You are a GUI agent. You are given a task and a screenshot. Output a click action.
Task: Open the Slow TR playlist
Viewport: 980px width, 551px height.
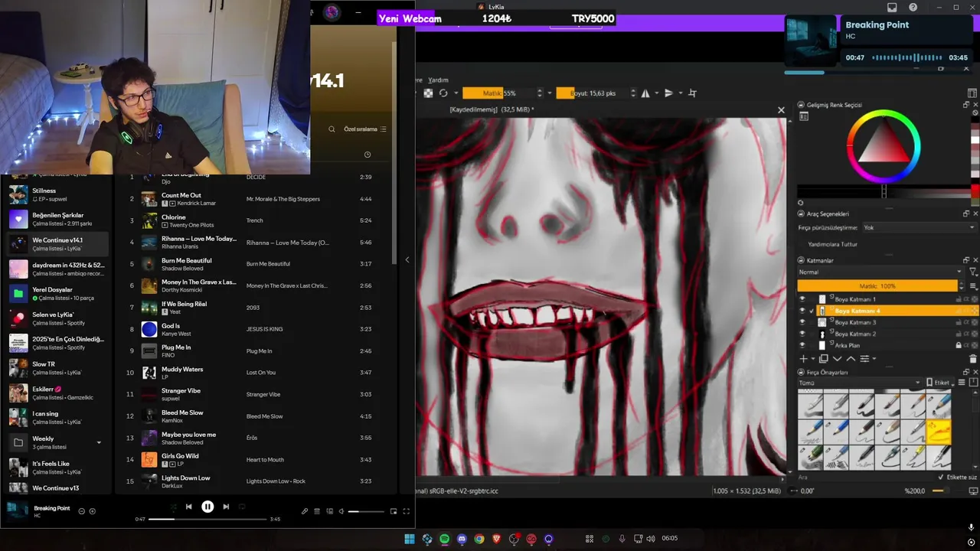click(58, 368)
